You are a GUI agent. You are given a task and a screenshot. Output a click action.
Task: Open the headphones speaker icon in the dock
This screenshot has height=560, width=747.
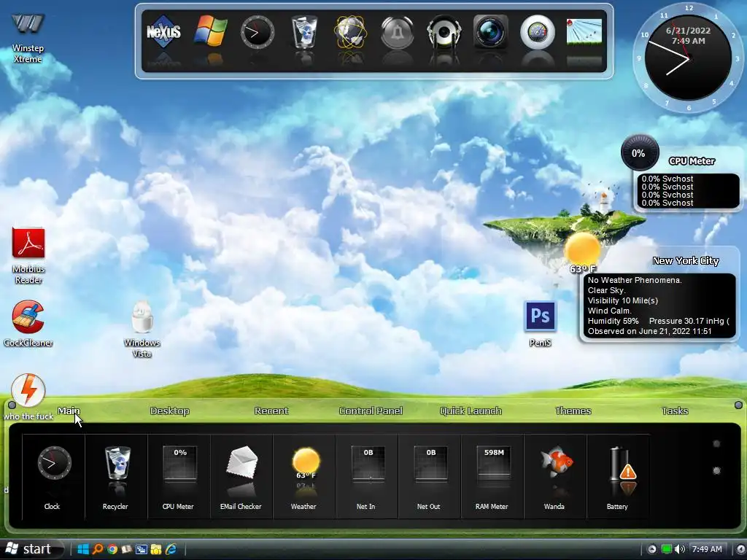(x=444, y=32)
